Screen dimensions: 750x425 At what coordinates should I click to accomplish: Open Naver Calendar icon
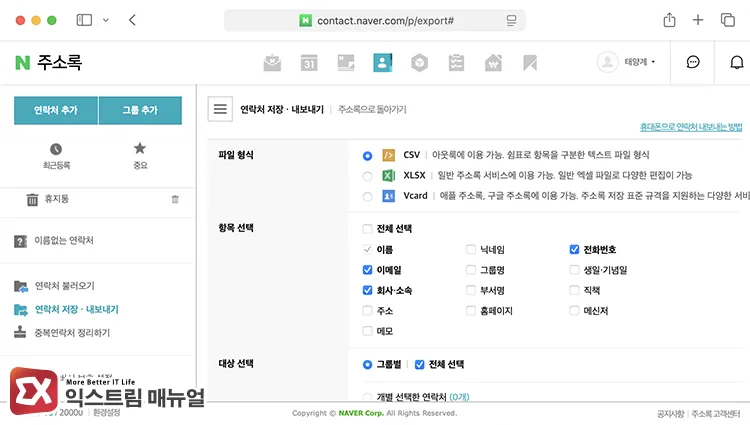(309, 63)
